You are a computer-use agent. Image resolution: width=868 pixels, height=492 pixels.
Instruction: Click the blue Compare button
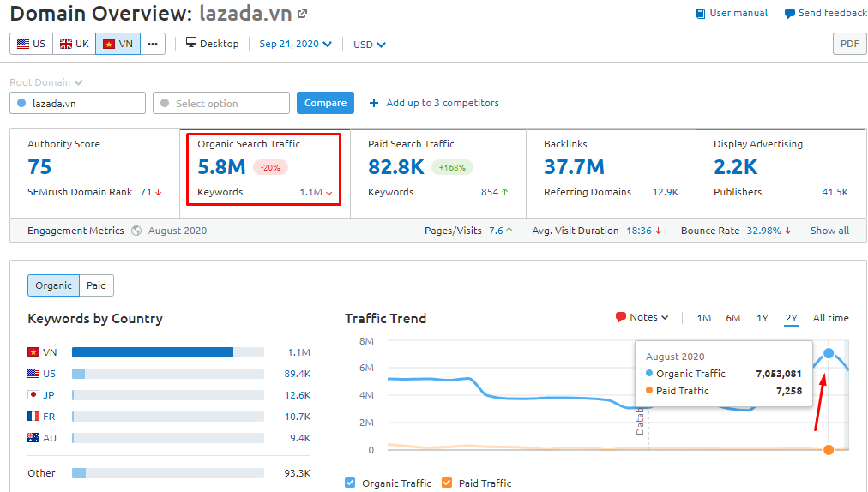[x=325, y=103]
